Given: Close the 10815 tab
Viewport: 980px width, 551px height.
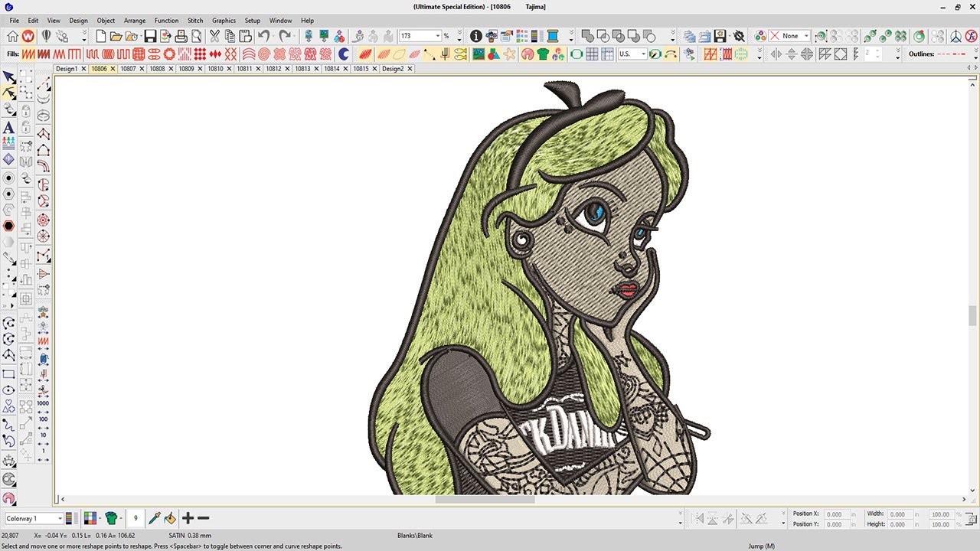Looking at the screenshot, I should click(x=374, y=69).
